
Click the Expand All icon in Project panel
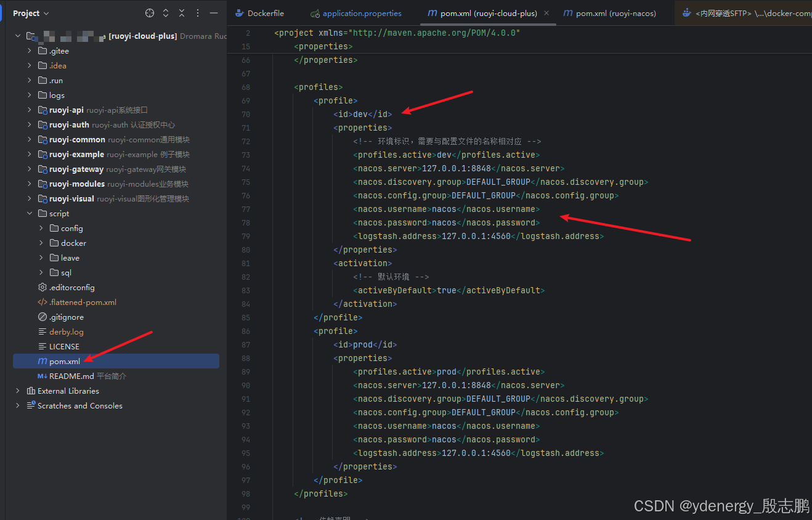[166, 13]
